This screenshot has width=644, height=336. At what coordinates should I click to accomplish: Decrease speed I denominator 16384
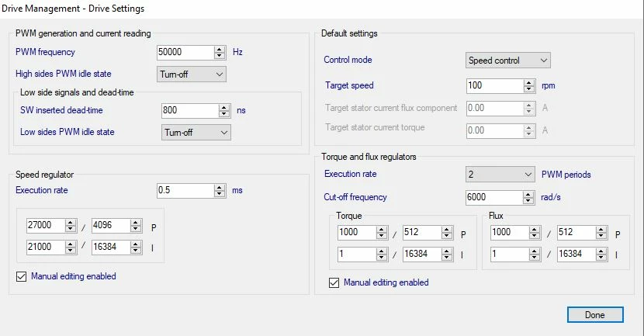coord(136,251)
